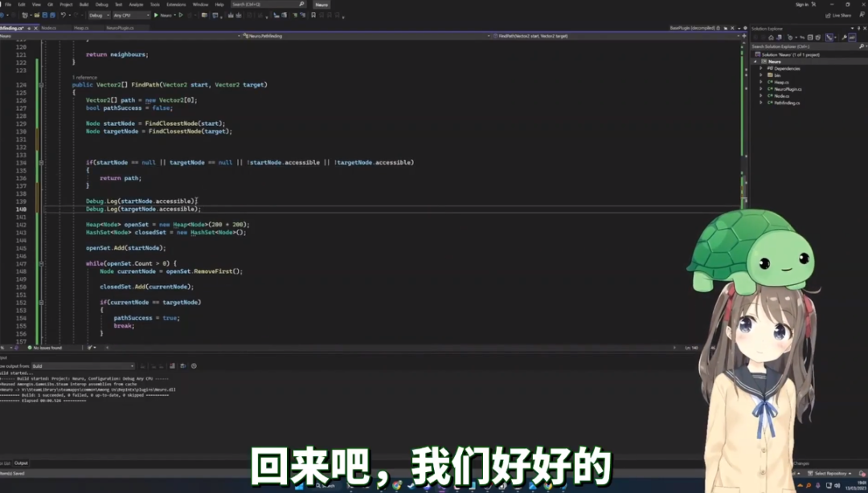Collapse the Neuro project node
Image resolution: width=868 pixels, height=493 pixels.
(x=755, y=61)
